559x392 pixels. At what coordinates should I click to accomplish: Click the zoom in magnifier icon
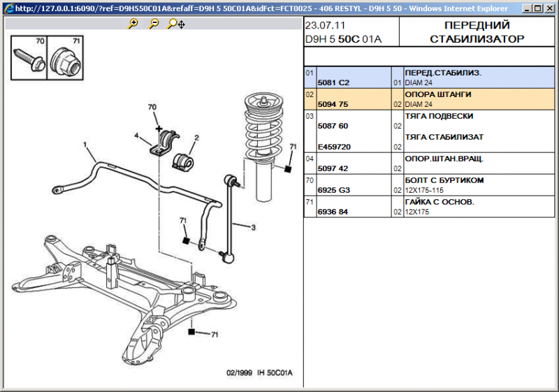pos(133,24)
